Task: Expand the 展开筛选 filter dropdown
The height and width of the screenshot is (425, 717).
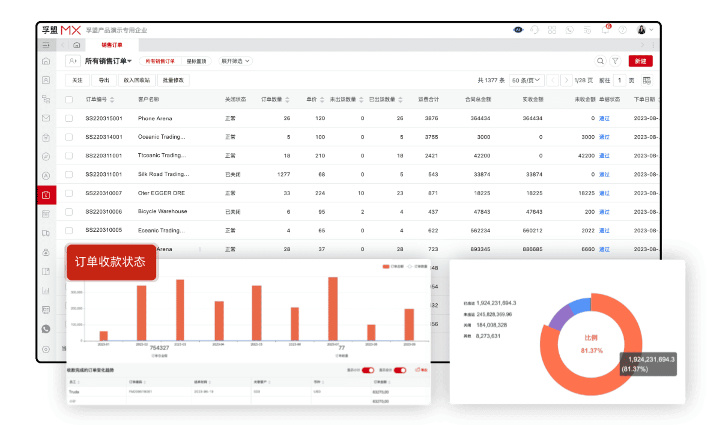Action: 235,61
